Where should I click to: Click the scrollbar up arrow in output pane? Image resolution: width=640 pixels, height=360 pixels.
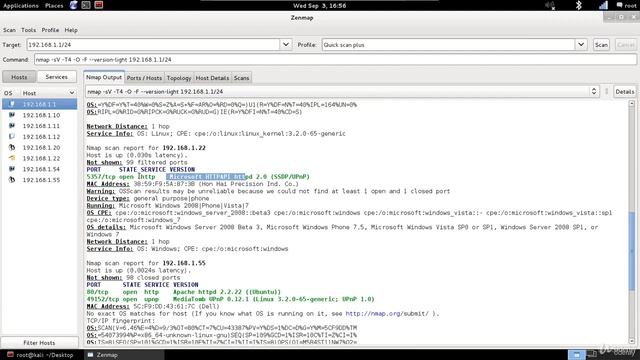[632, 104]
